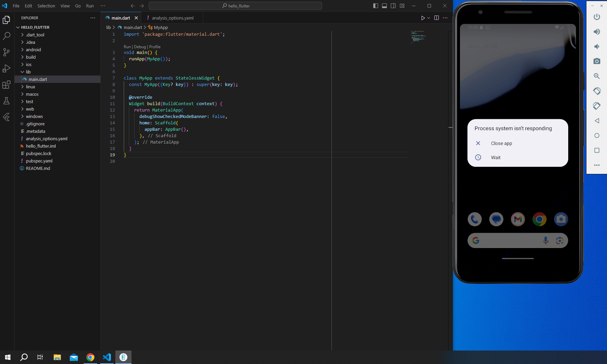
Task: Click emulator volume down button
Action: pos(597,47)
